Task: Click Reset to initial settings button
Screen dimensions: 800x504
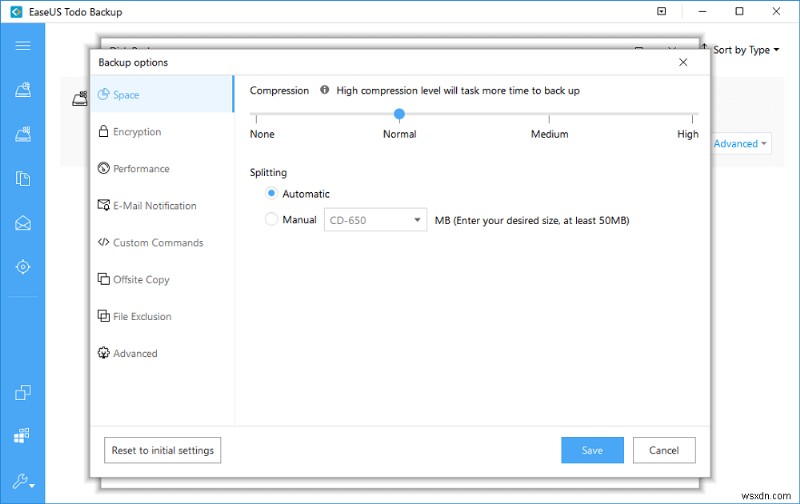Action: (x=162, y=450)
